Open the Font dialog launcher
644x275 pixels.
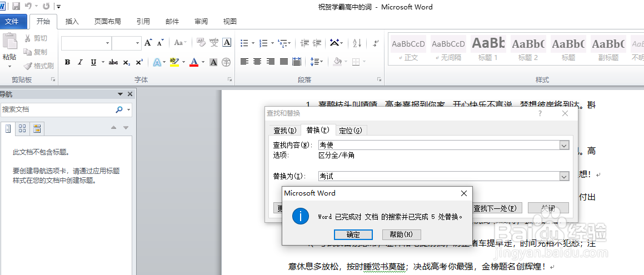click(229, 79)
